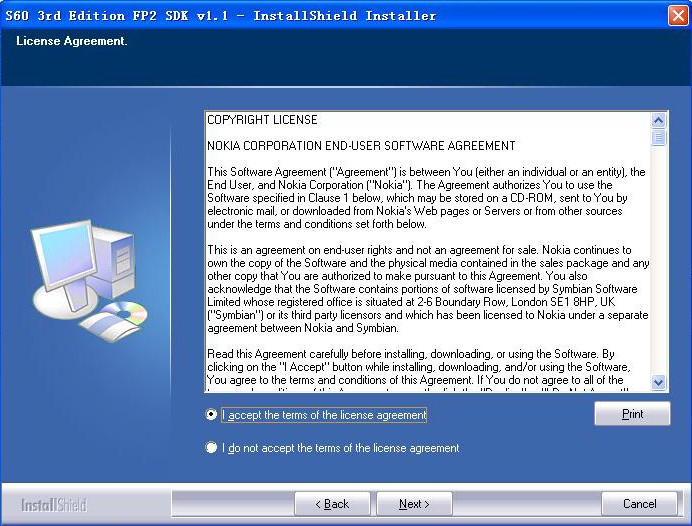The width and height of the screenshot is (692, 526).
Task: Click the paragraph starting "Read this Agreement carefully"
Action: (x=419, y=370)
